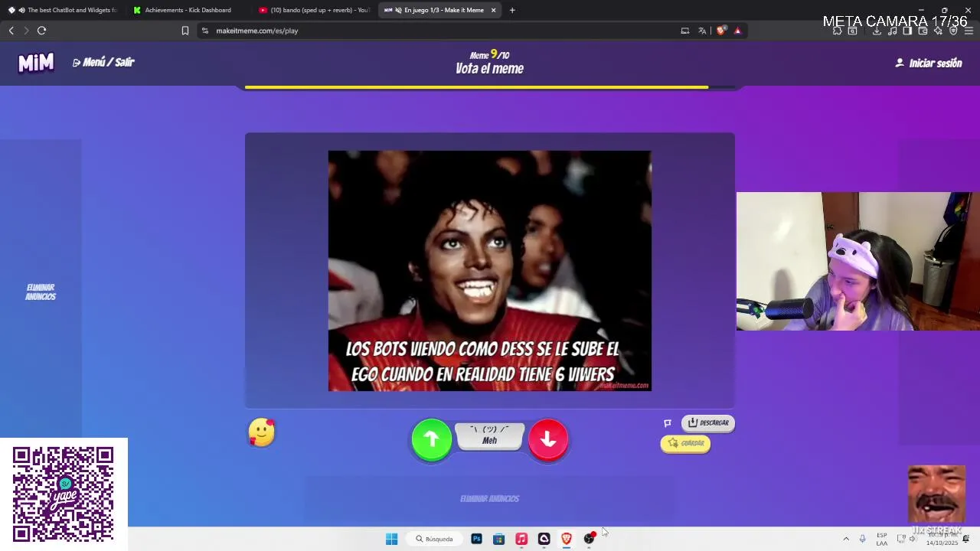980x551 pixels.
Task: Open browser extensions puzzle icon
Action: point(838,31)
